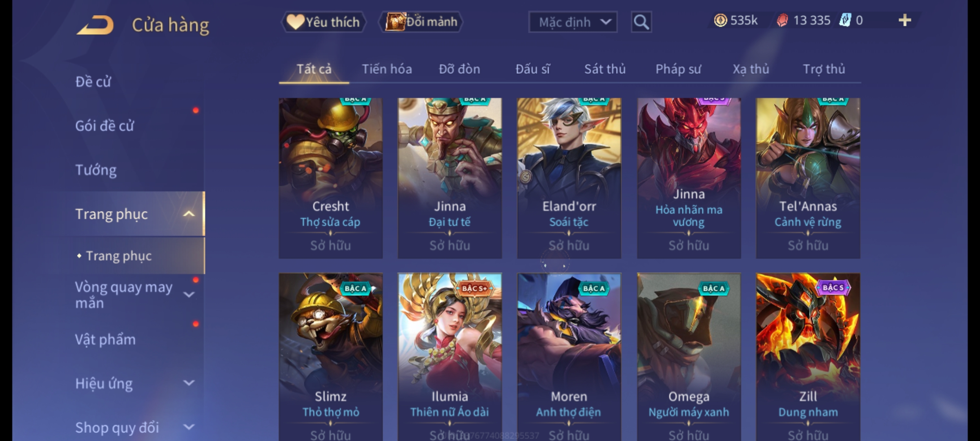This screenshot has height=441, width=980.
Task: Select the Tiến hóa filter tab
Action: point(387,69)
